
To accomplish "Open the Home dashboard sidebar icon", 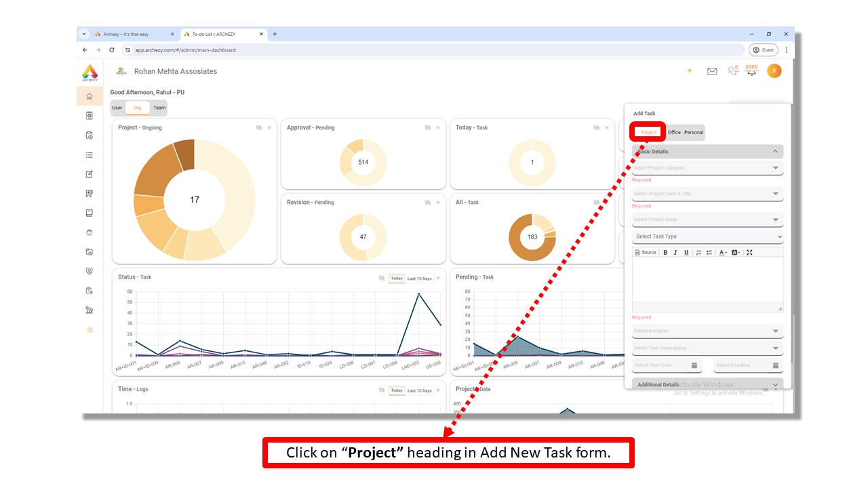I will 90,96.
